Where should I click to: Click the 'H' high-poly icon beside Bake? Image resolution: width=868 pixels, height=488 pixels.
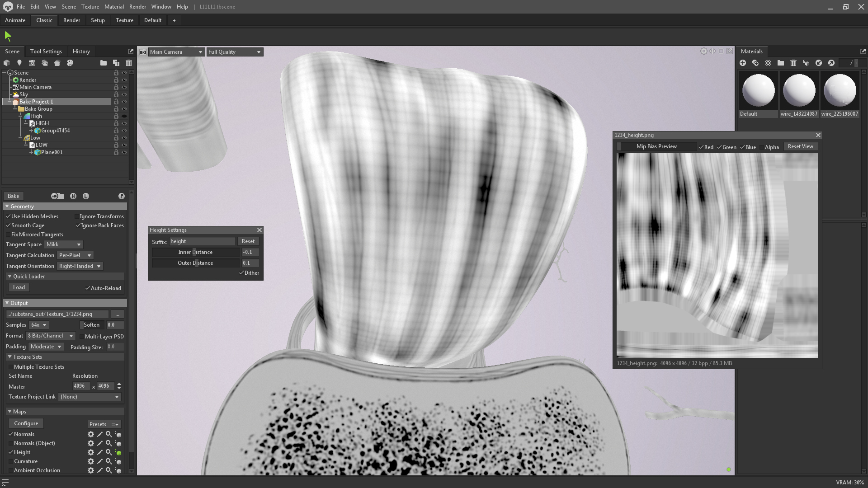(73, 196)
